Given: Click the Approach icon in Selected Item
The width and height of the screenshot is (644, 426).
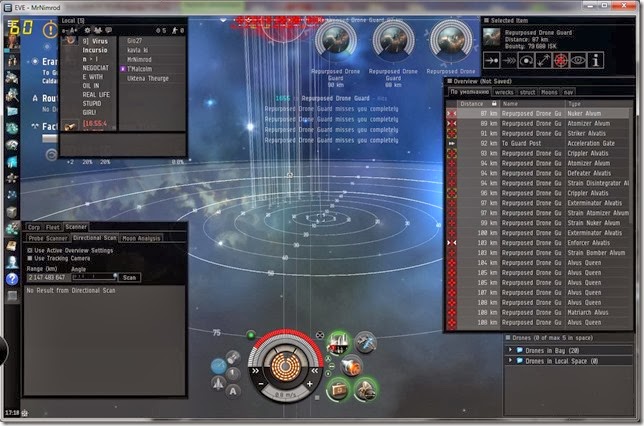Looking at the screenshot, I should pos(491,60).
